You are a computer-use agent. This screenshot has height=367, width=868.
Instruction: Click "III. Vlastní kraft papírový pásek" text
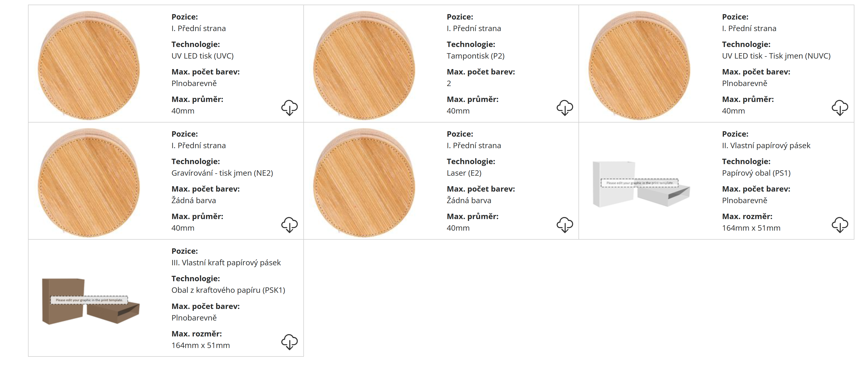(226, 263)
